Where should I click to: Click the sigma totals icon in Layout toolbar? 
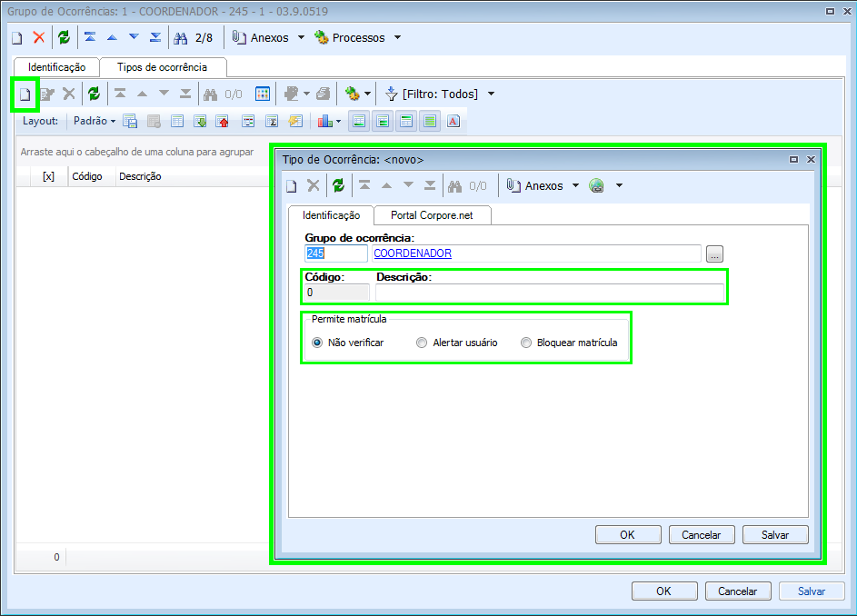272,122
